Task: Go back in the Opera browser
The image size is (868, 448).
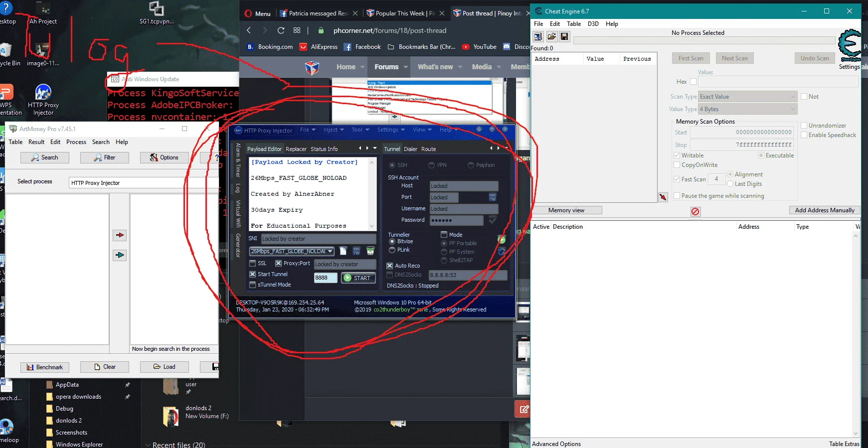Action: coord(249,30)
